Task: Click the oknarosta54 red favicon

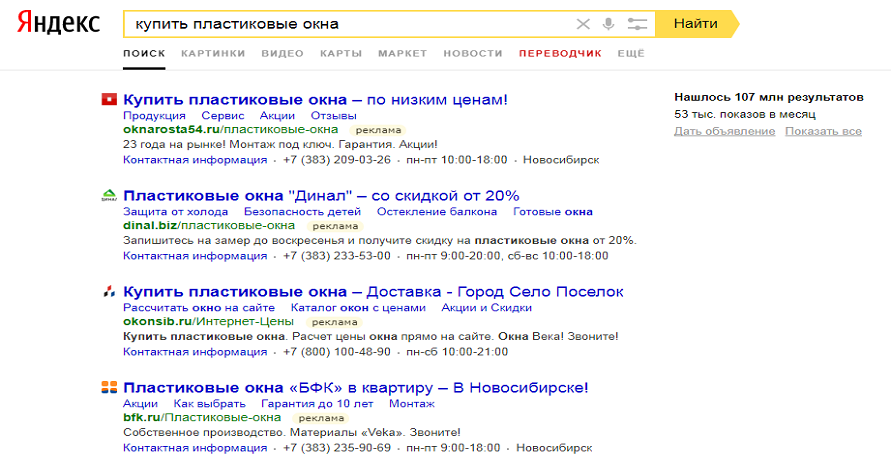Action: pos(109,100)
